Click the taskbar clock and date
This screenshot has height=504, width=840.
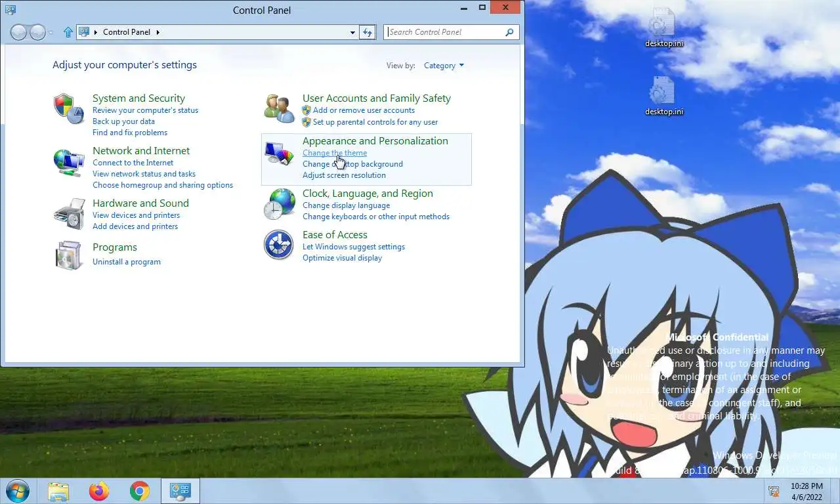pyautogui.click(x=807, y=492)
